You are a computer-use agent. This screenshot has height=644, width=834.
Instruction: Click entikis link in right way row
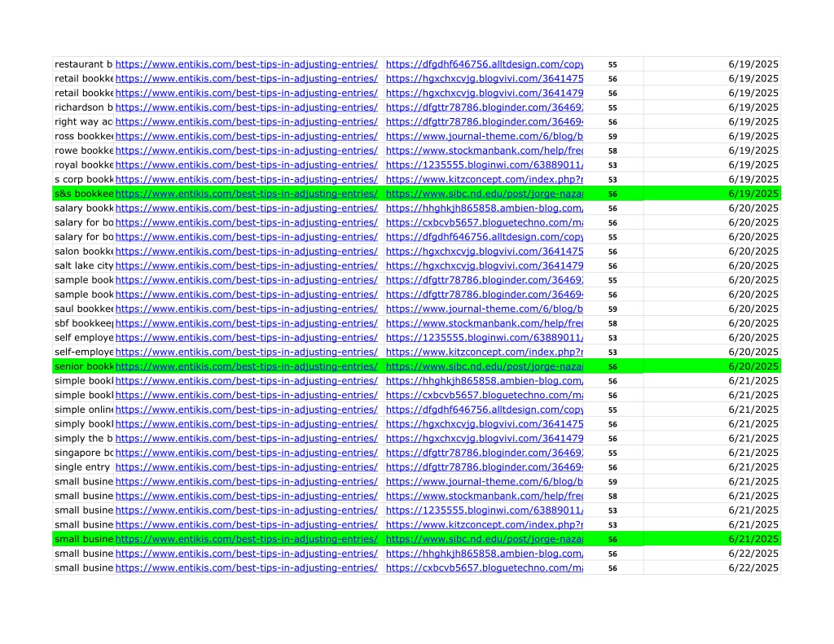pyautogui.click(x=246, y=122)
